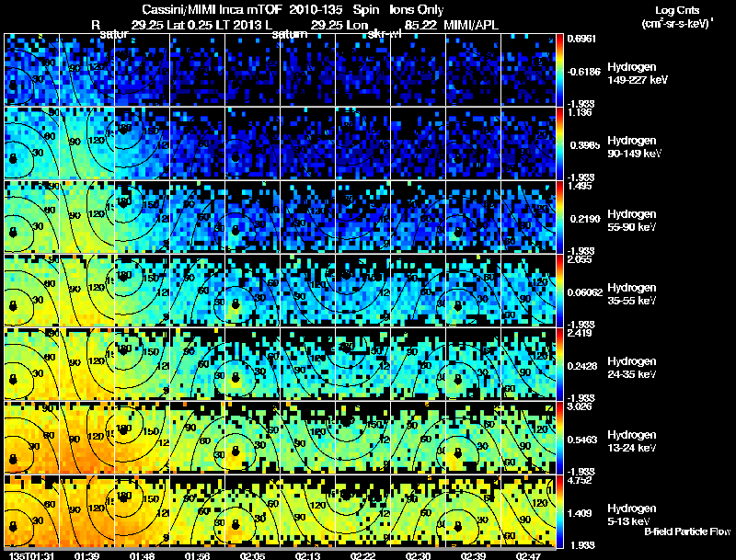Click the 02:47 time label

[x=528, y=555]
